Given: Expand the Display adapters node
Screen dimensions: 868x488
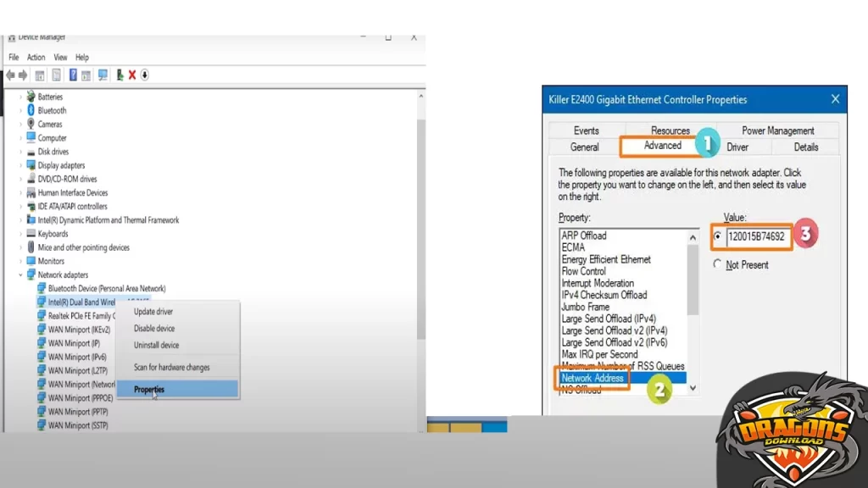Looking at the screenshot, I should [21, 165].
